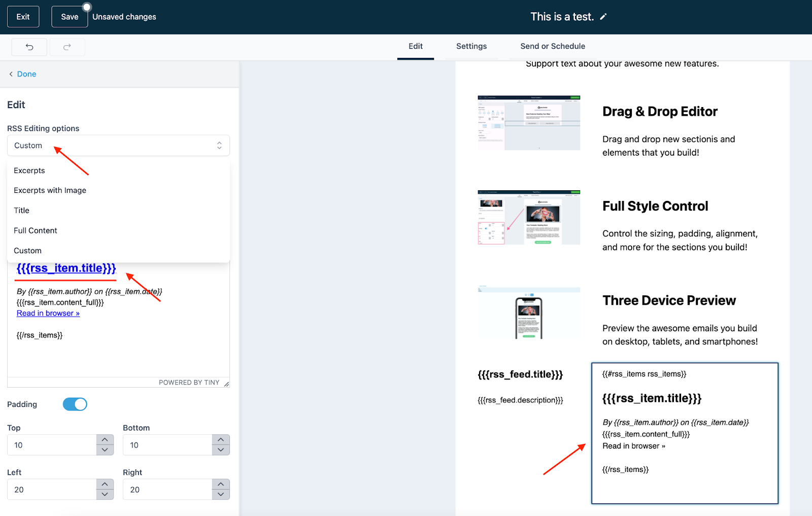Toggle the Padding switch off
This screenshot has width=812, height=516.
pyautogui.click(x=75, y=404)
